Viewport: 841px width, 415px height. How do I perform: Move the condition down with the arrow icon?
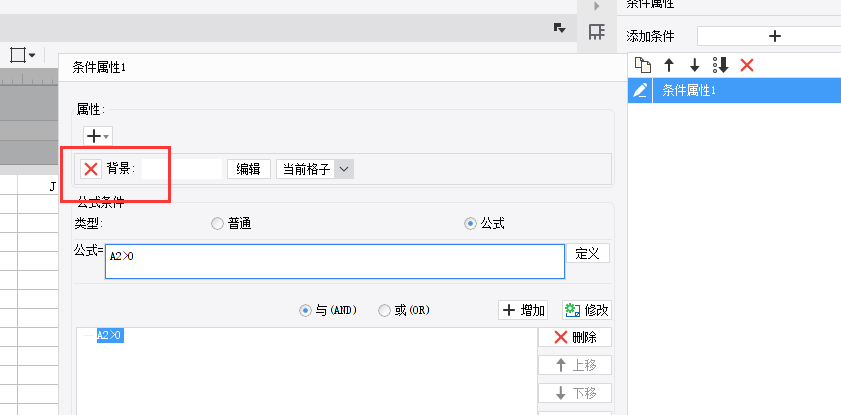694,65
